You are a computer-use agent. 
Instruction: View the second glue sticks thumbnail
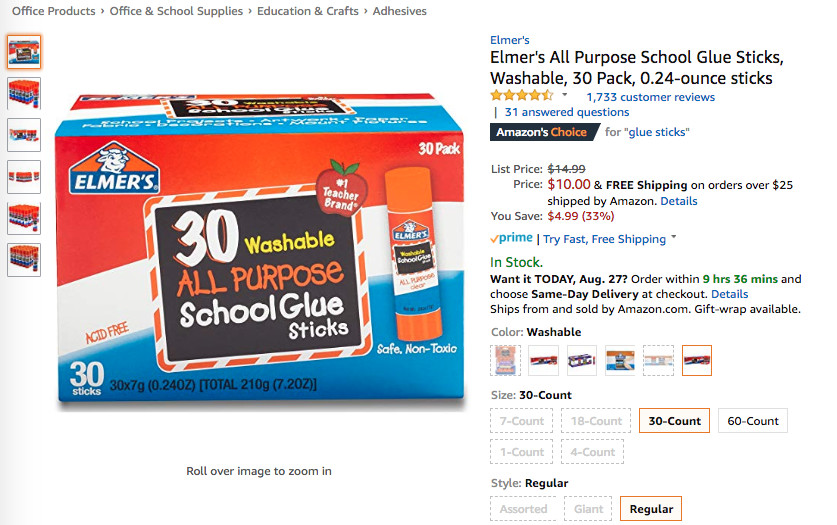click(24, 93)
